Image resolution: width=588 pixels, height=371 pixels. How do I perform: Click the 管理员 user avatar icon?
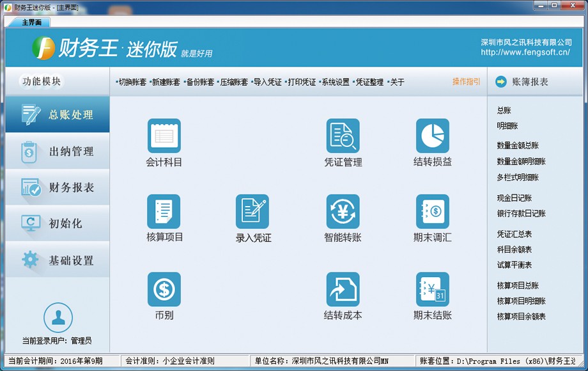58,319
